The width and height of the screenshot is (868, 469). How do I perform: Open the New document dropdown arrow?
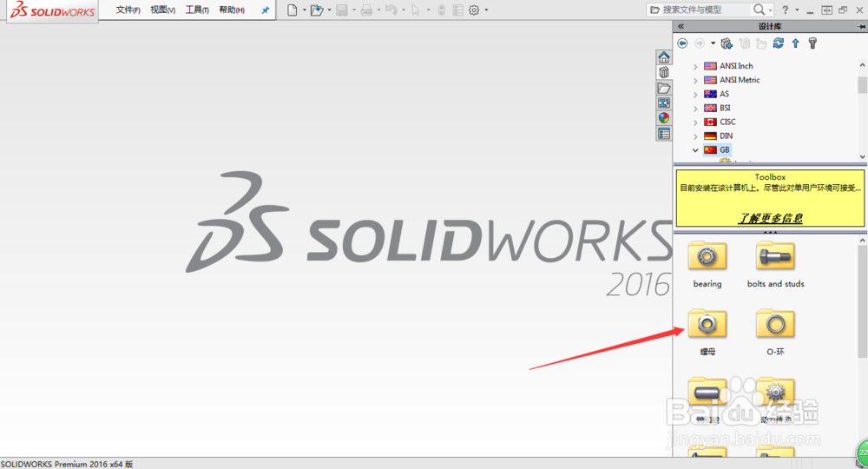(304, 10)
